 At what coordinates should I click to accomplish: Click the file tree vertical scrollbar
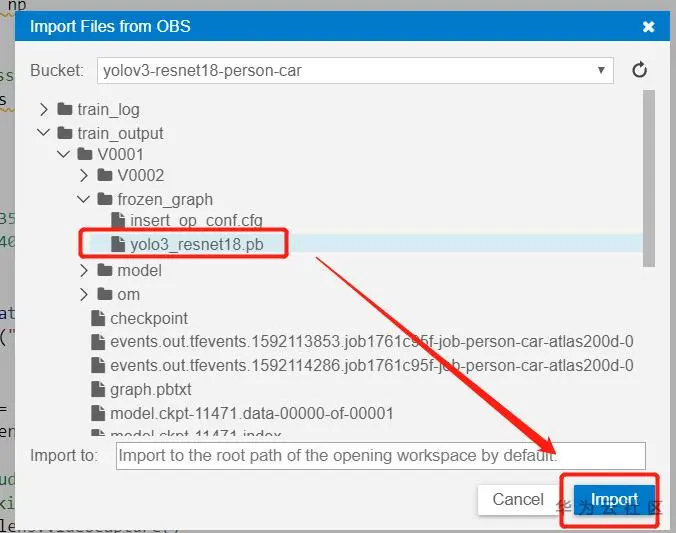click(648, 179)
